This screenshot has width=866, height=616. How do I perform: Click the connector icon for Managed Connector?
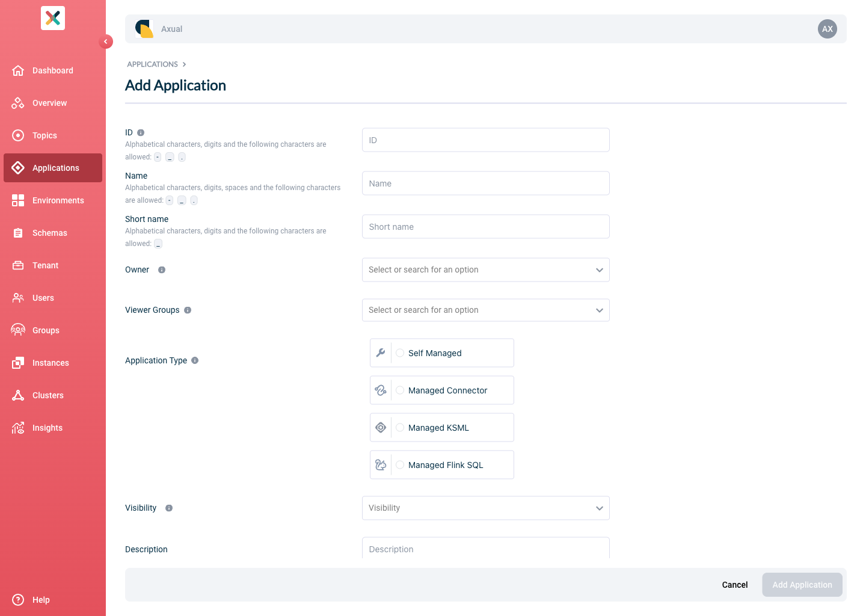(x=381, y=390)
